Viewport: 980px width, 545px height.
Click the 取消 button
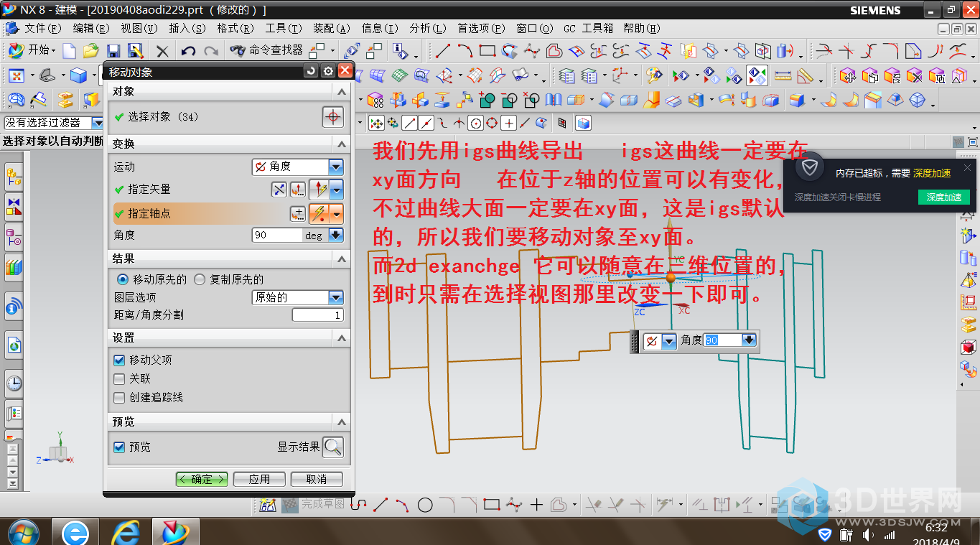[x=317, y=479]
